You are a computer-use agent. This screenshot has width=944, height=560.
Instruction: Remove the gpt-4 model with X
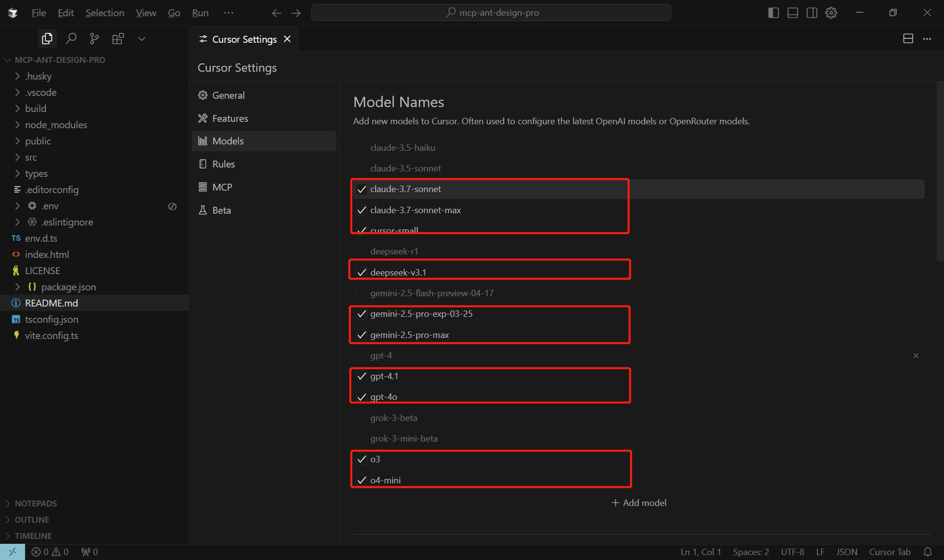[916, 356]
